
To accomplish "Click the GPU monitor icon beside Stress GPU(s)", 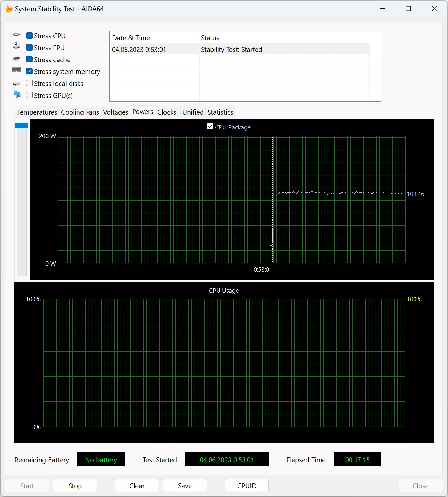I will [17, 94].
